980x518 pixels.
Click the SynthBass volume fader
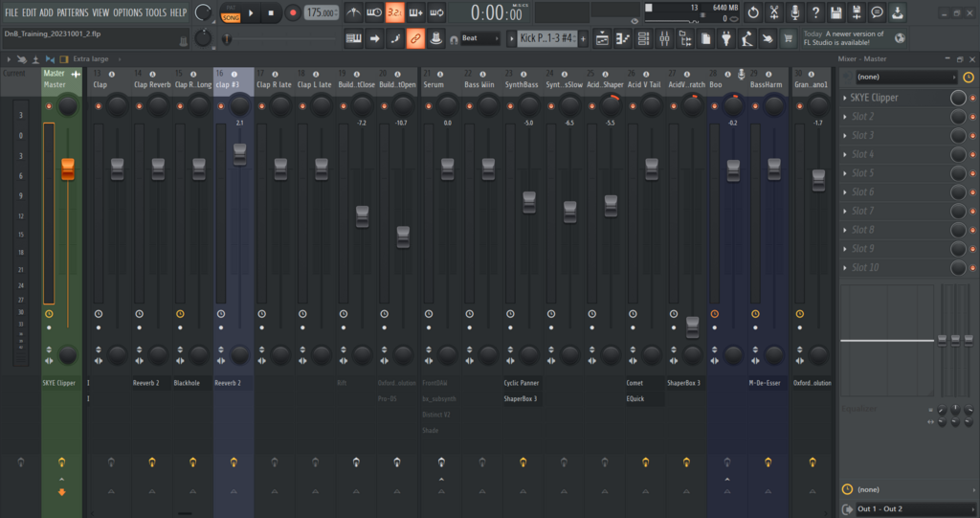pos(529,202)
